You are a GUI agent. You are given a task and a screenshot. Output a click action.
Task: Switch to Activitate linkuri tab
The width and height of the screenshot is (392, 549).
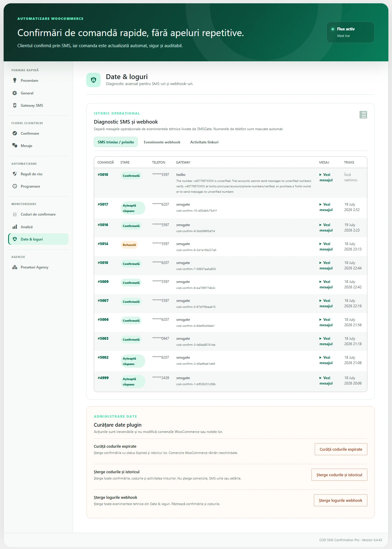(204, 142)
